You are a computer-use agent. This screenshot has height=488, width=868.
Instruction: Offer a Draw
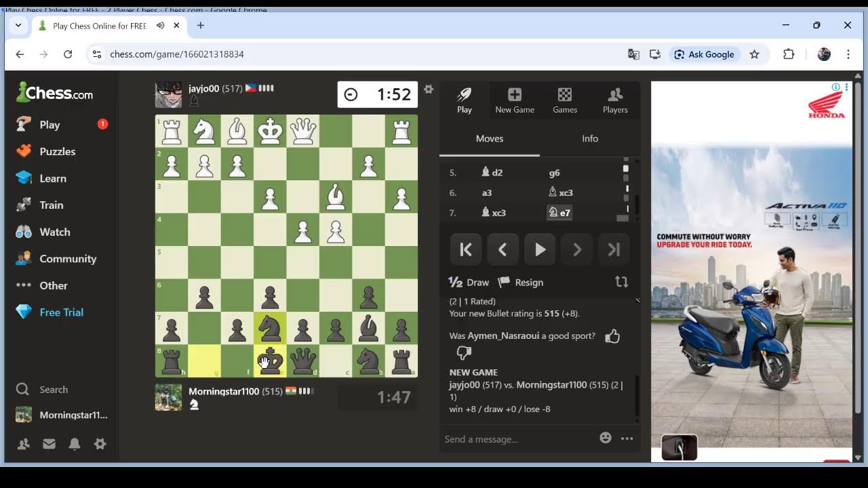click(x=469, y=282)
